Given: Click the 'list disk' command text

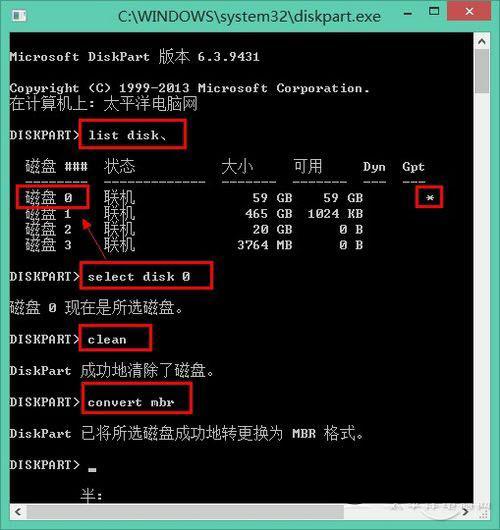Looking at the screenshot, I should pyautogui.click(x=128, y=135).
